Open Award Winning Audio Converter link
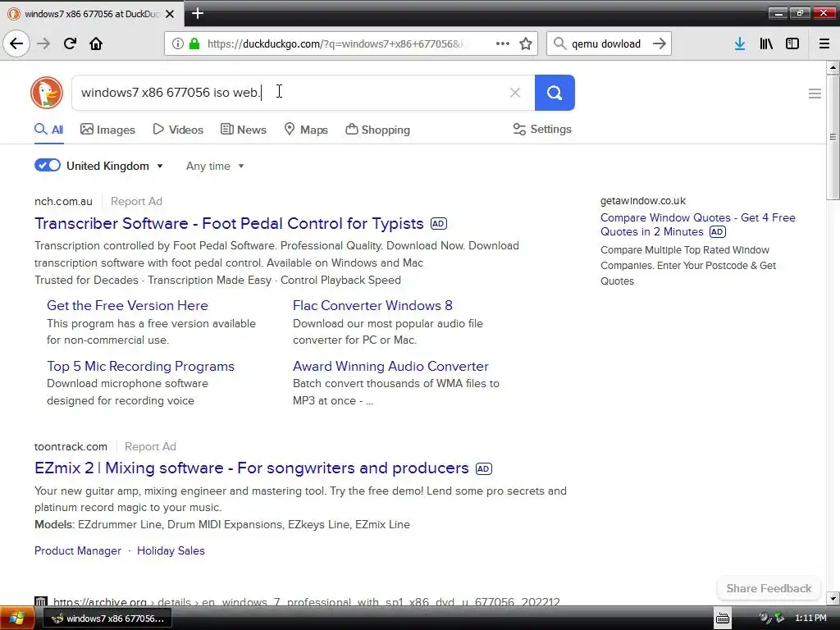 tap(390, 367)
